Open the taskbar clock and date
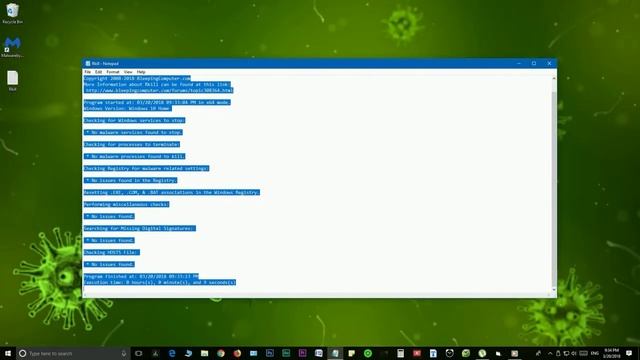This screenshot has width=640, height=360. click(611, 353)
